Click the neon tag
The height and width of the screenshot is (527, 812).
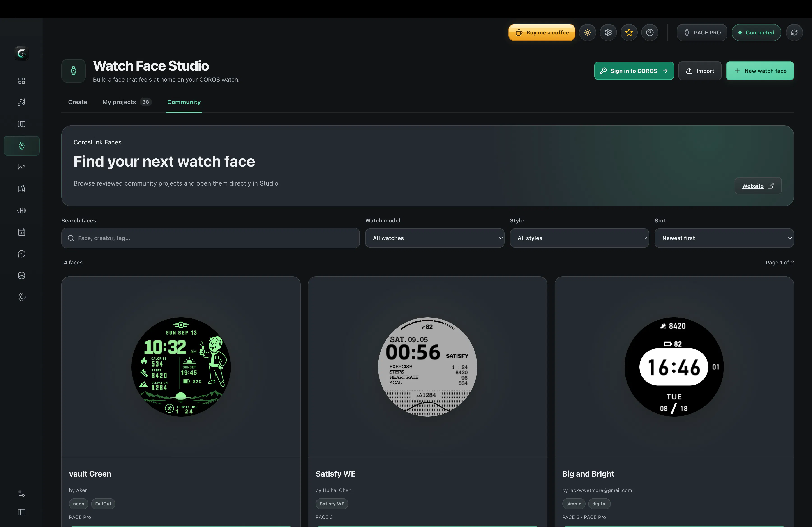coord(78,504)
